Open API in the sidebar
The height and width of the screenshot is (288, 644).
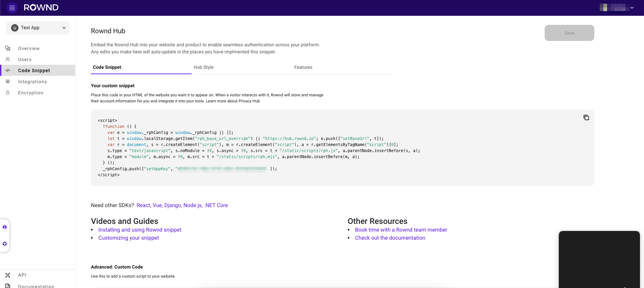[38, 275]
